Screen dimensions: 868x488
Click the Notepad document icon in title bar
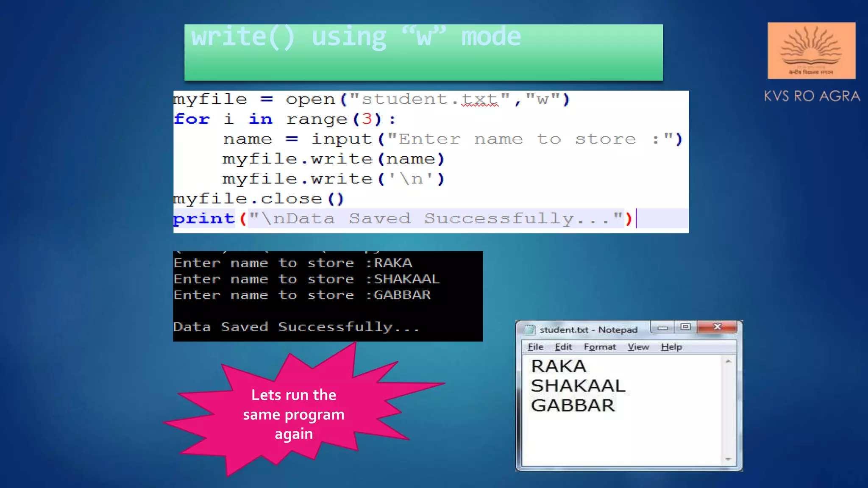pyautogui.click(x=529, y=330)
